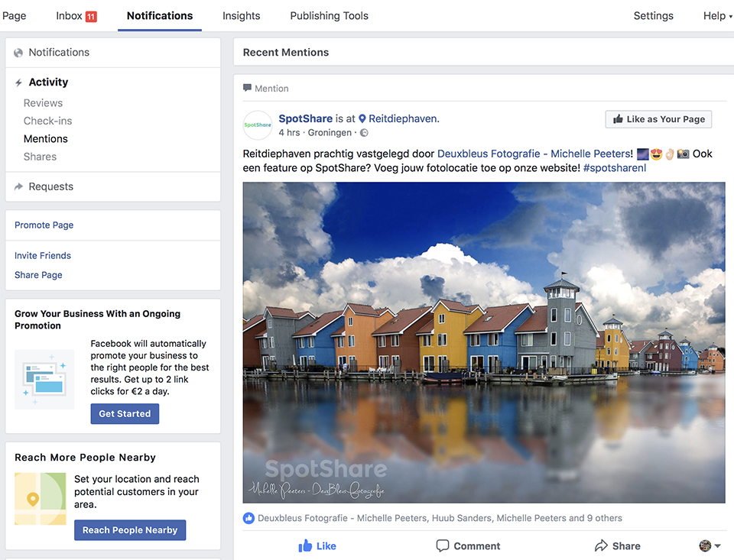Open the Publishing Tools tab

coord(329,16)
